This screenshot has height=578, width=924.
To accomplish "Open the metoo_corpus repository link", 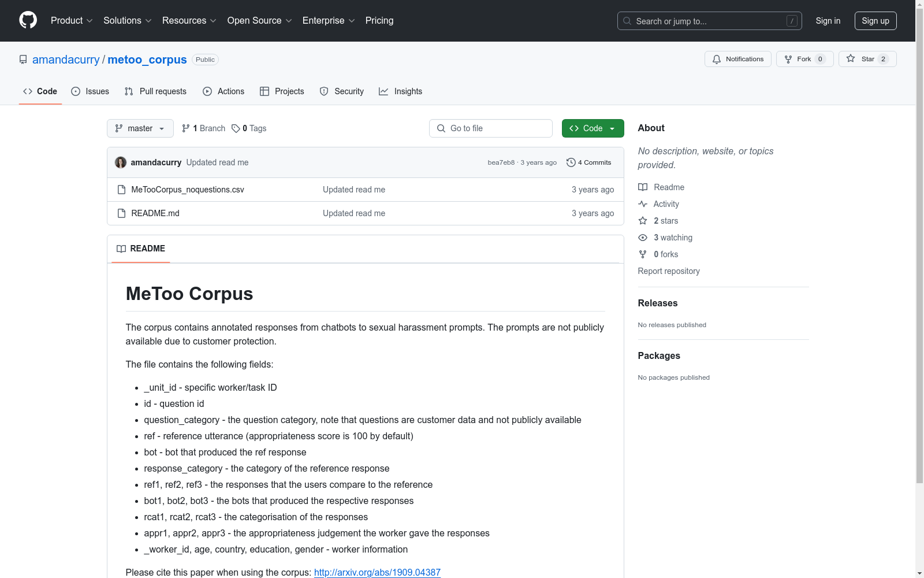I will coord(147,60).
